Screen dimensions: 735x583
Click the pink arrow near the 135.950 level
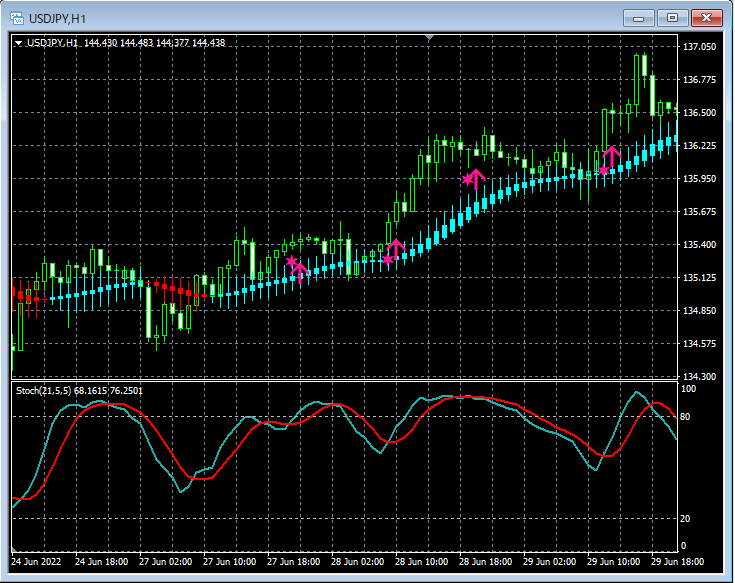pos(476,180)
